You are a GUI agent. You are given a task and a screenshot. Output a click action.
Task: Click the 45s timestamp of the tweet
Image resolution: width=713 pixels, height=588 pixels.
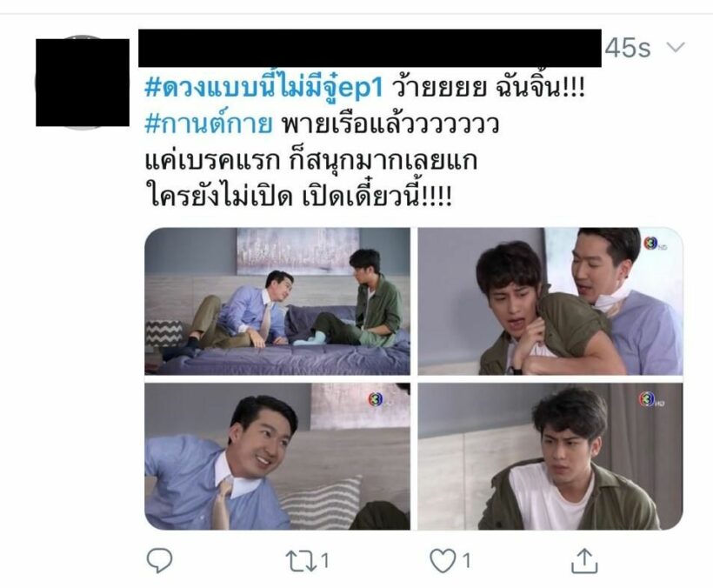click(x=628, y=47)
